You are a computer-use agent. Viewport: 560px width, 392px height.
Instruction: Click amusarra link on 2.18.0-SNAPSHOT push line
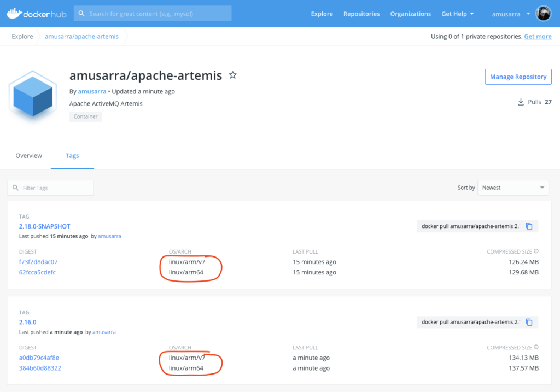109,236
